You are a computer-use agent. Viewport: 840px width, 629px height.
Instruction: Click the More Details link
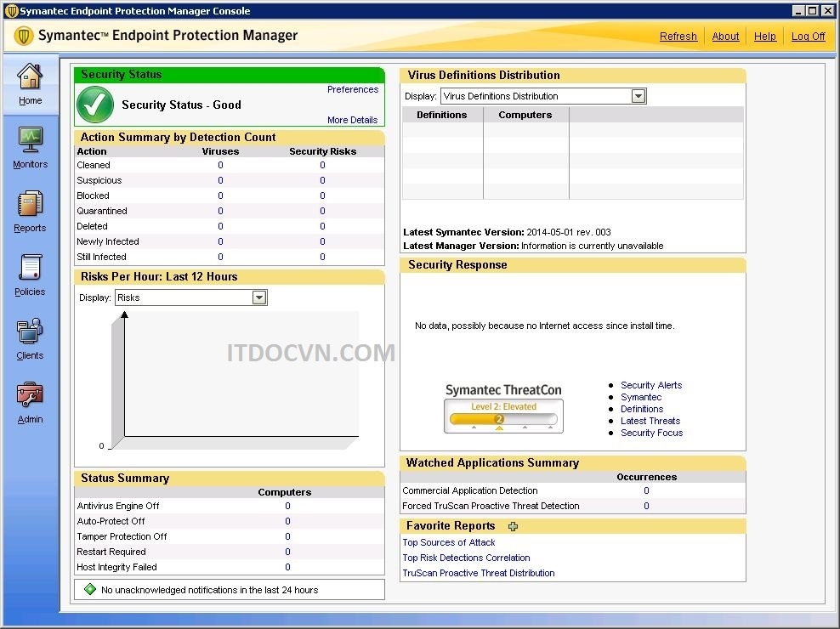tap(353, 120)
